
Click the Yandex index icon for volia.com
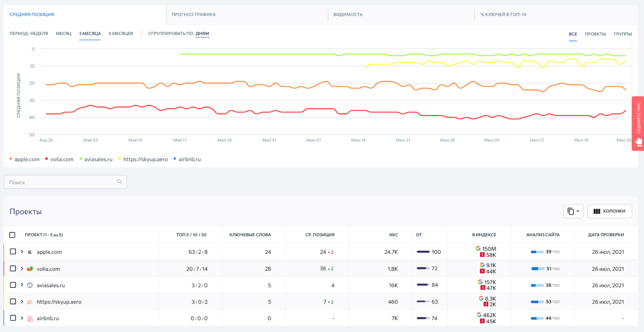(482, 271)
